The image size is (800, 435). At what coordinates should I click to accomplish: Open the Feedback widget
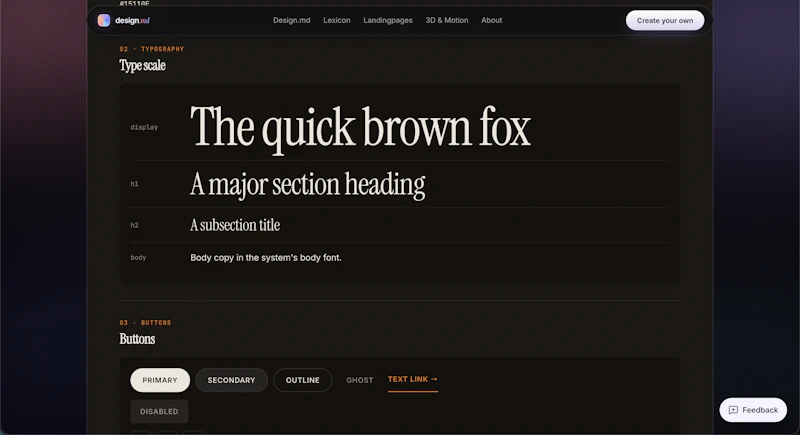point(753,410)
